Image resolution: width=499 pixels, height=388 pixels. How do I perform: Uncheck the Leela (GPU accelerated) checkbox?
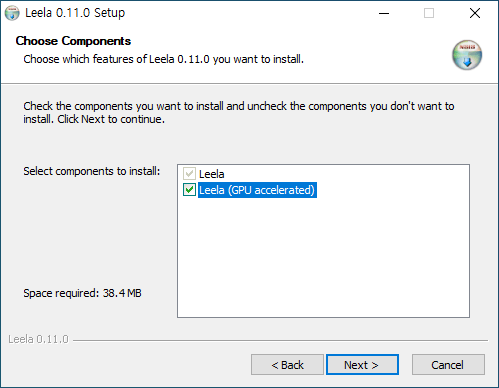189,190
